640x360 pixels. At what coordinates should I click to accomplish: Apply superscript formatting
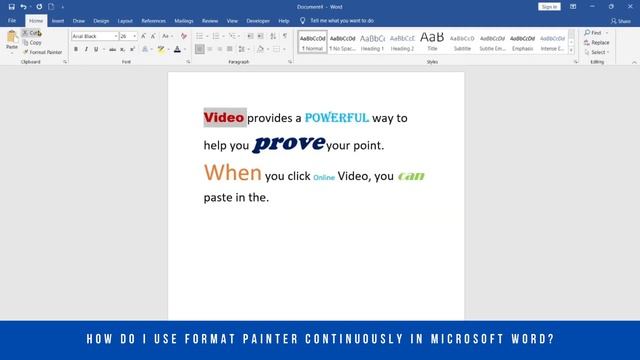click(x=132, y=49)
